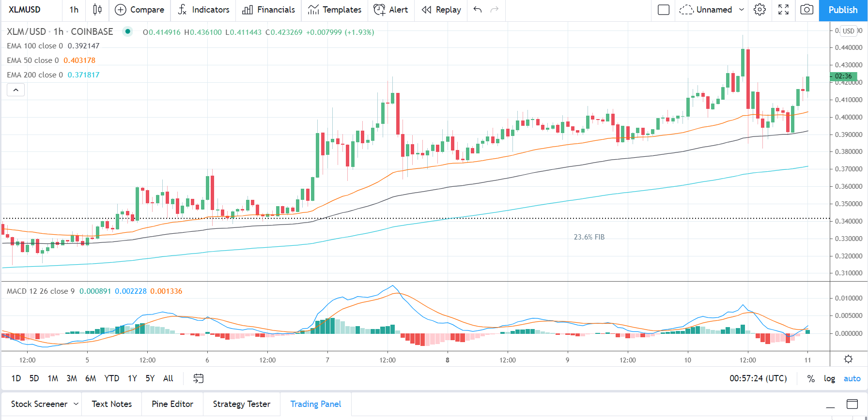Publish the chart idea
The width and height of the screenshot is (868, 420).
[843, 10]
